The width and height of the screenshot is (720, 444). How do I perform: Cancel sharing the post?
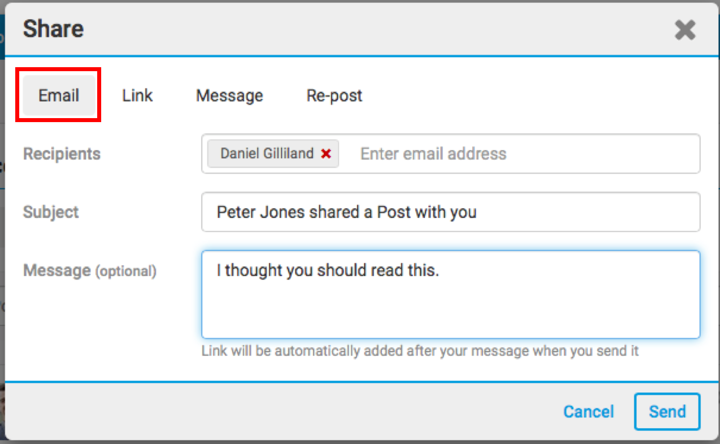tap(588, 411)
